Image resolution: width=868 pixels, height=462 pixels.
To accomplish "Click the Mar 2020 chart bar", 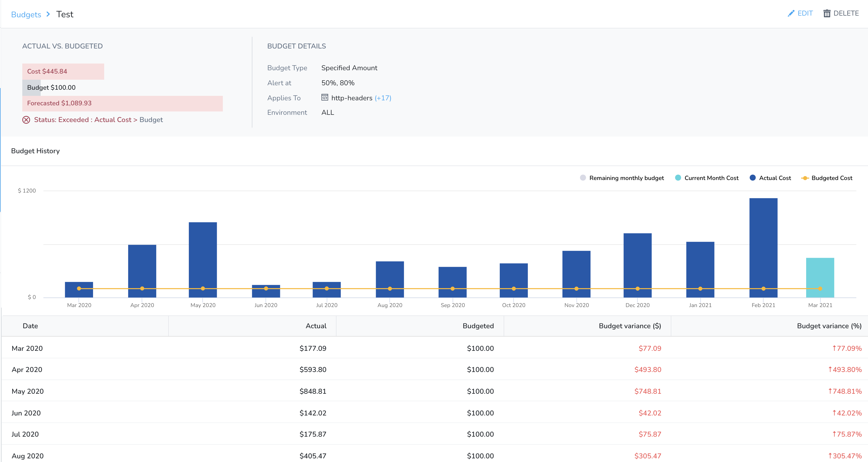I will (79, 290).
